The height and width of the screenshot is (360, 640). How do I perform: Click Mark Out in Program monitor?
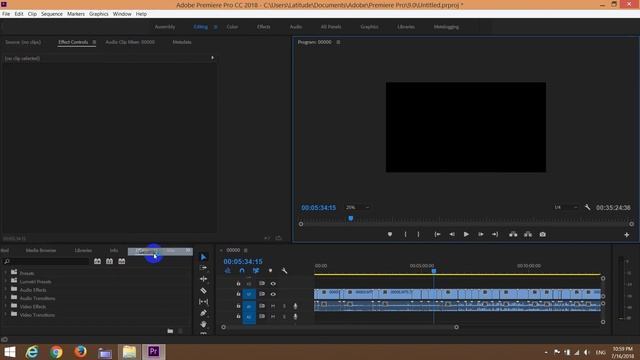[418, 234]
